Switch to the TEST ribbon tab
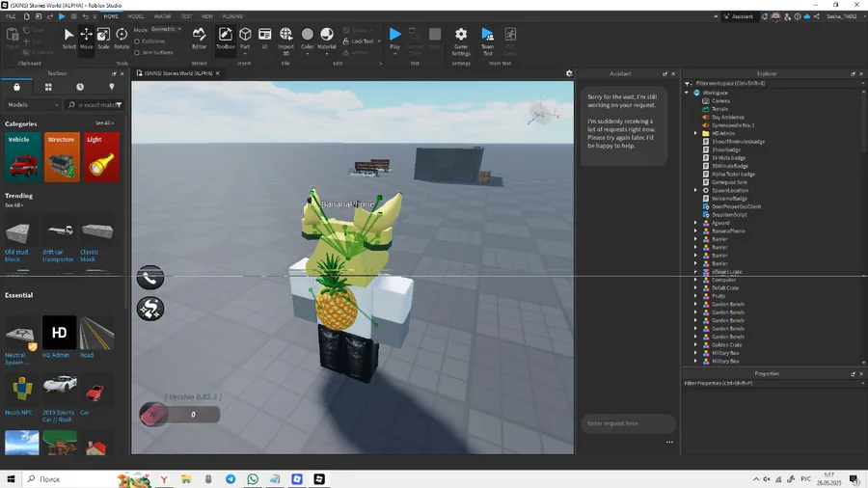 pyautogui.click(x=186, y=16)
